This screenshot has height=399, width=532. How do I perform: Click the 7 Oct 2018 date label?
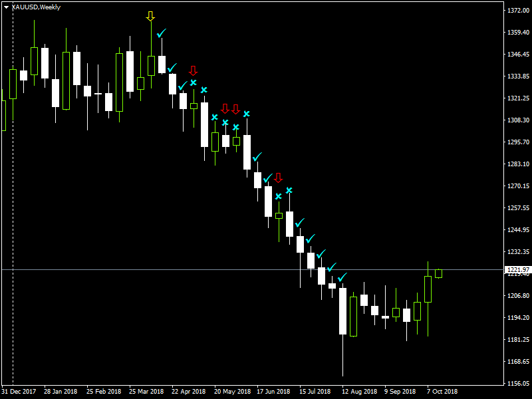[x=442, y=391]
